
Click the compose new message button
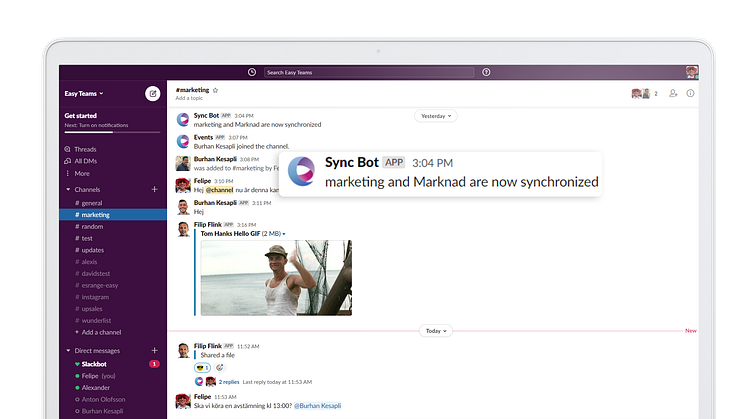tap(153, 94)
